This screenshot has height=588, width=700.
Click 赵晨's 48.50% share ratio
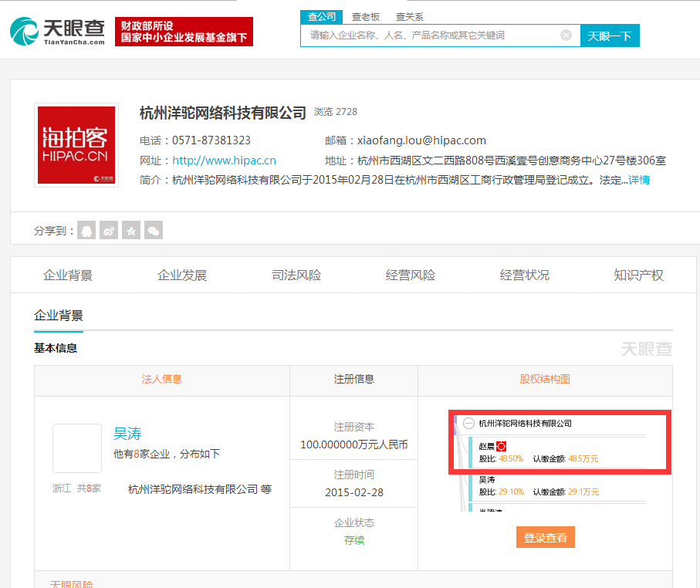click(511, 458)
